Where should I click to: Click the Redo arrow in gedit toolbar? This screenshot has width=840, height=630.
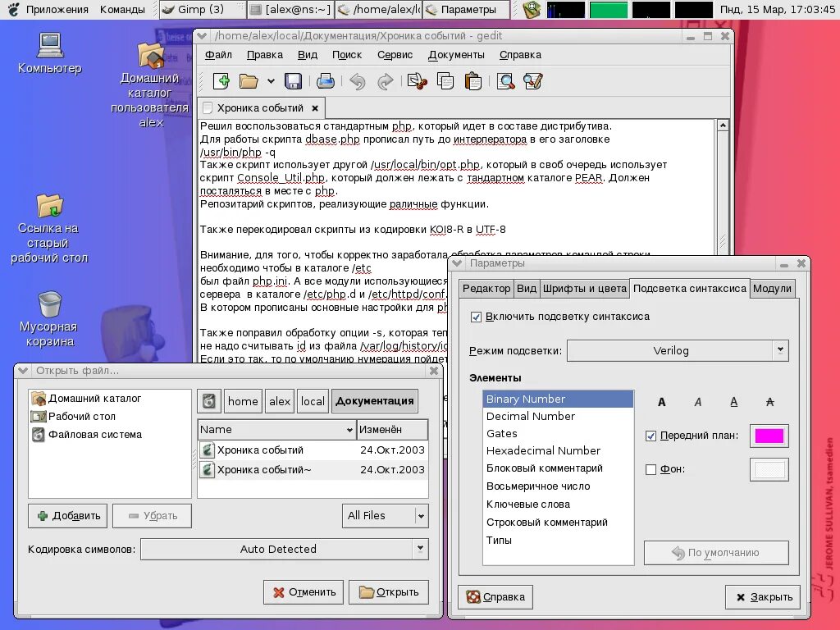pos(386,81)
